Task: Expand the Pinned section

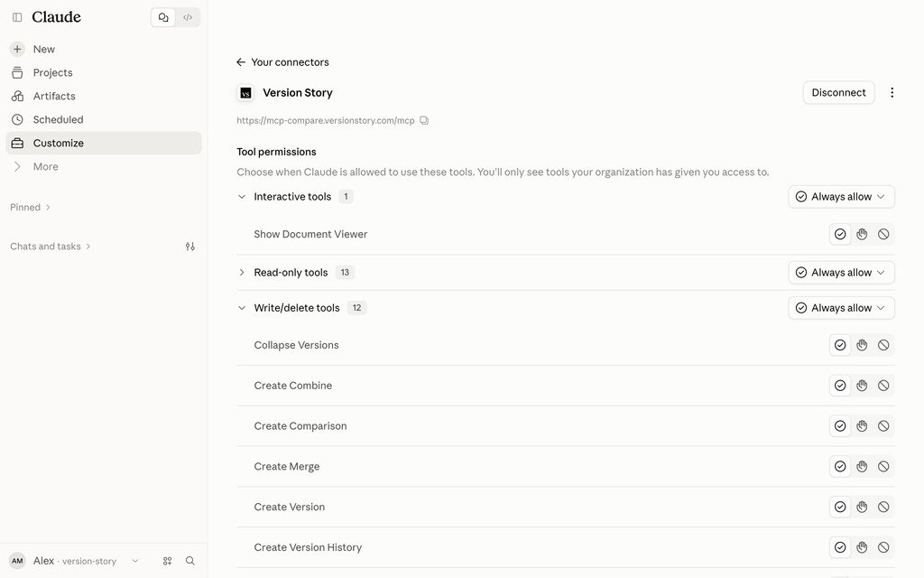Action: pos(30,208)
